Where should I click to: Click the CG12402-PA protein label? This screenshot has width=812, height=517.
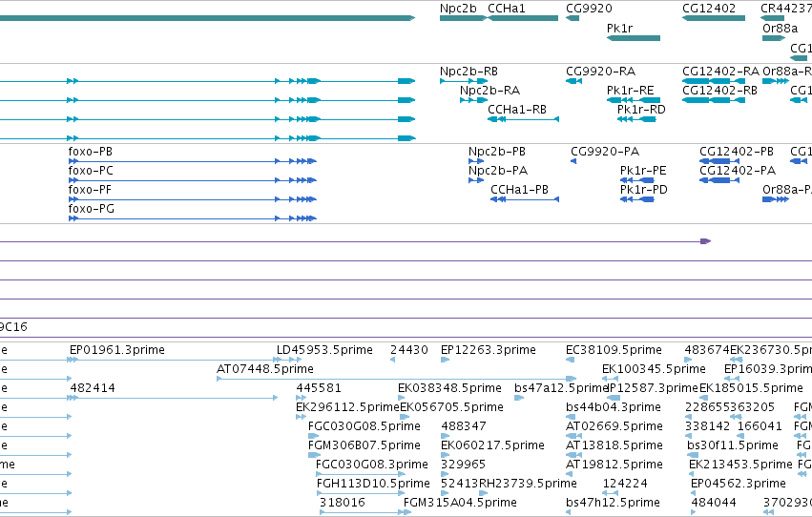(x=738, y=171)
